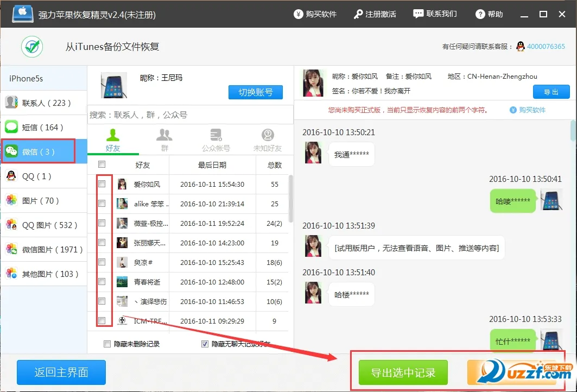
Task: Click customer service number 4000076365
Action: [x=546, y=46]
